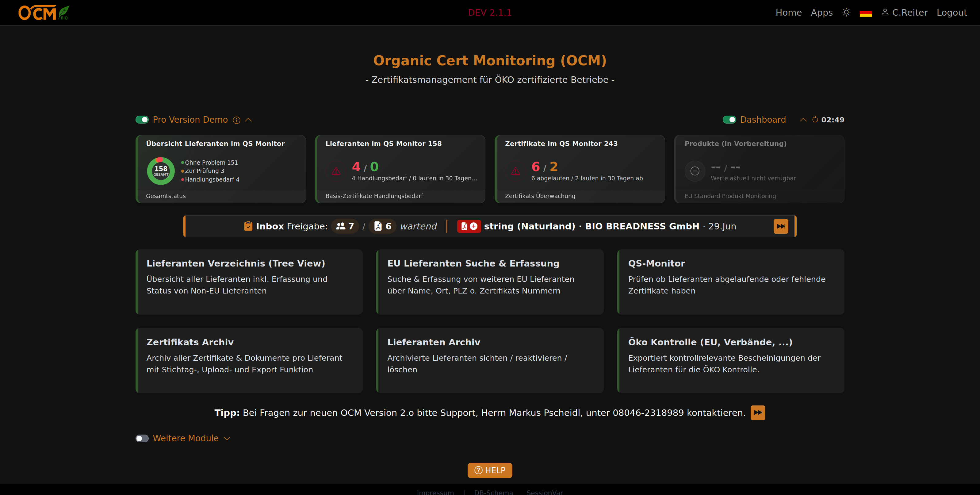Open Zertifikate im QS Monitor 243 card

580,169
